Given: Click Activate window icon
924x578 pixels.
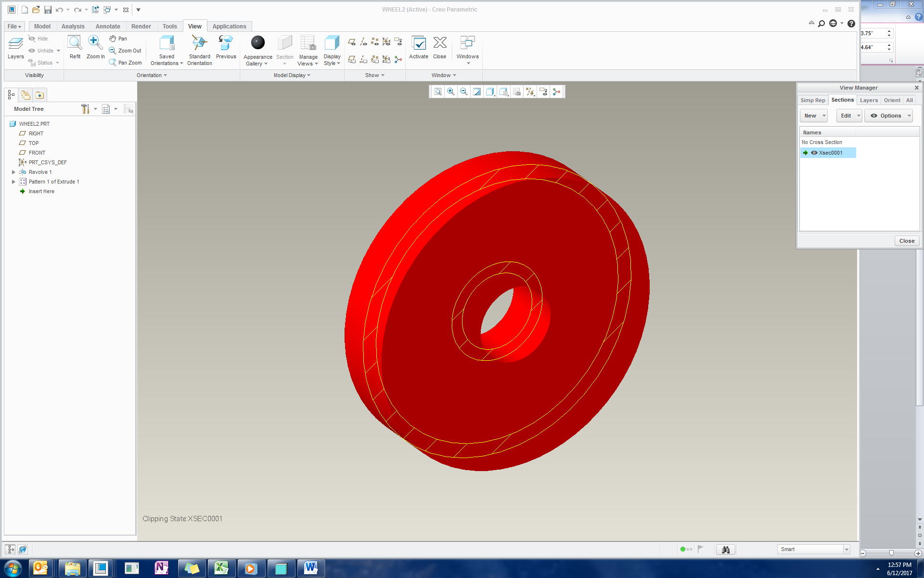Looking at the screenshot, I should 418,47.
